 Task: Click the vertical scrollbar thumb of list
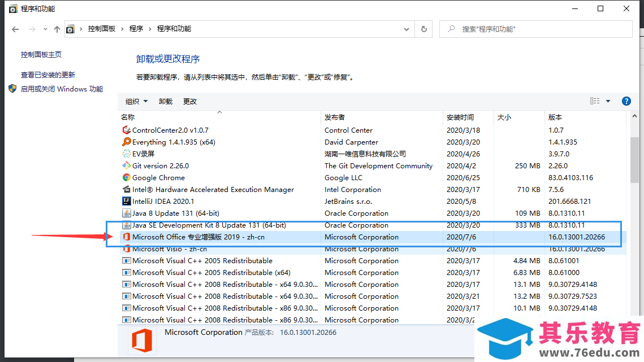click(634, 160)
